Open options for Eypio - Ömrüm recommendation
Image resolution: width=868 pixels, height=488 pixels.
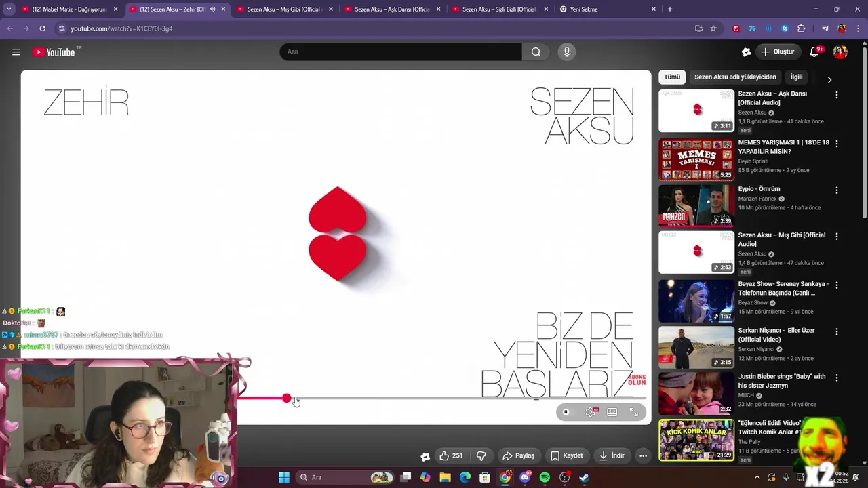(837, 190)
